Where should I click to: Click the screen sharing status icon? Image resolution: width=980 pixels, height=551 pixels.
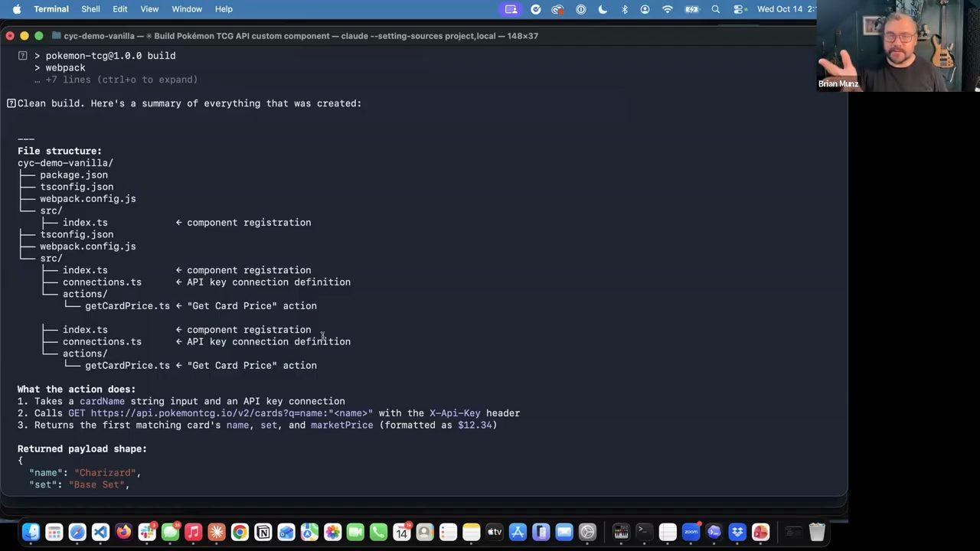[511, 9]
